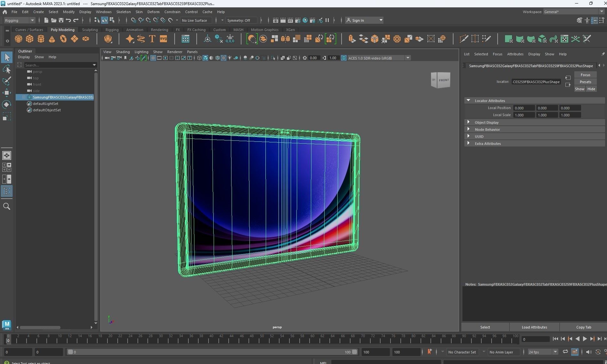The width and height of the screenshot is (607, 364).
Task: Click the Maya home icon
Action: 5,12
